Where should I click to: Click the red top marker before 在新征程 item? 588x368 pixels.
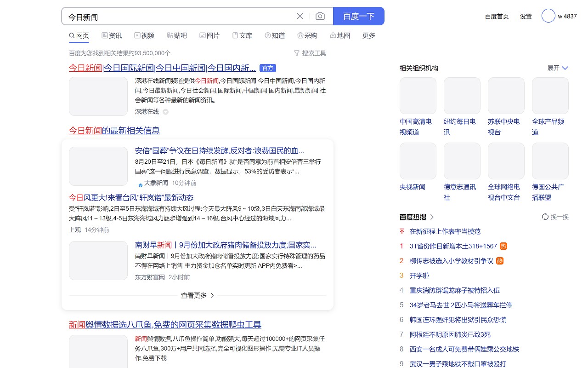[x=401, y=231]
